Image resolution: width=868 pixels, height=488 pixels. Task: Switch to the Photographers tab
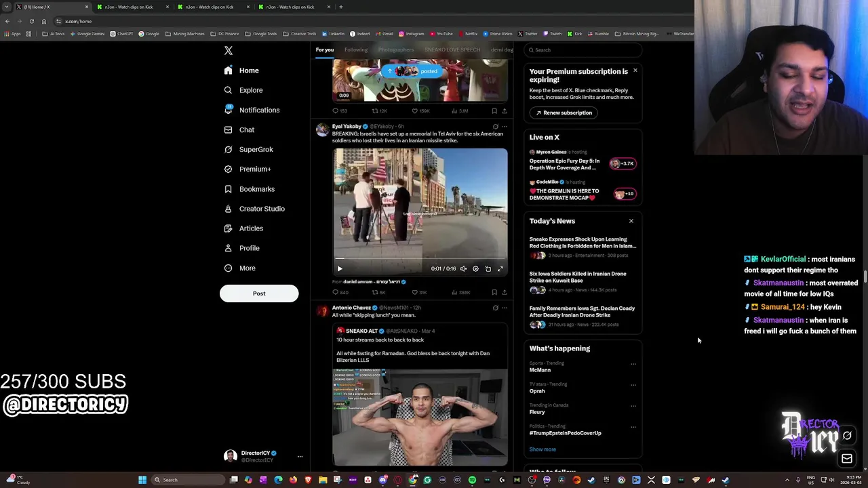pos(396,49)
